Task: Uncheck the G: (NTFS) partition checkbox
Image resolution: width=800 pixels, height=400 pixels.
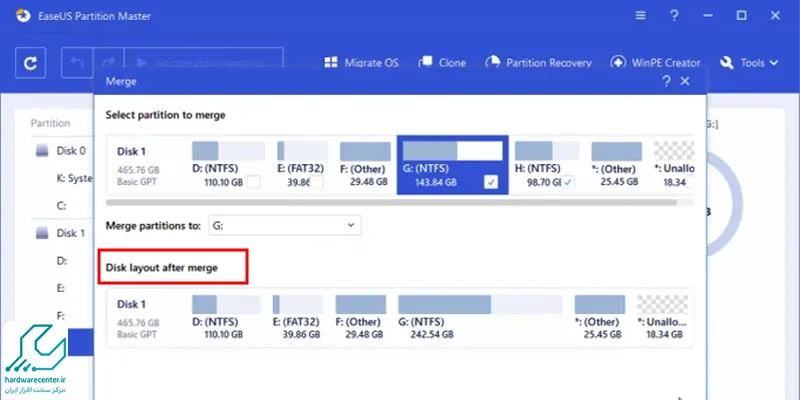Action: pos(491,182)
